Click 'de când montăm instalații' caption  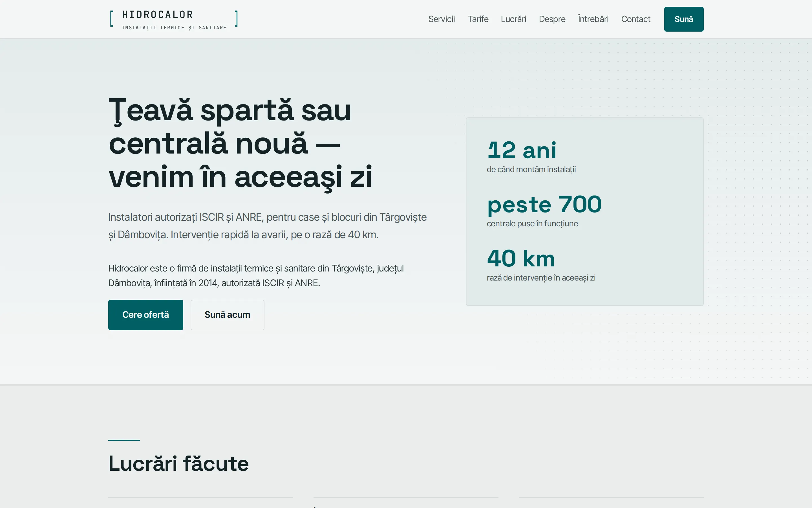[x=531, y=169]
